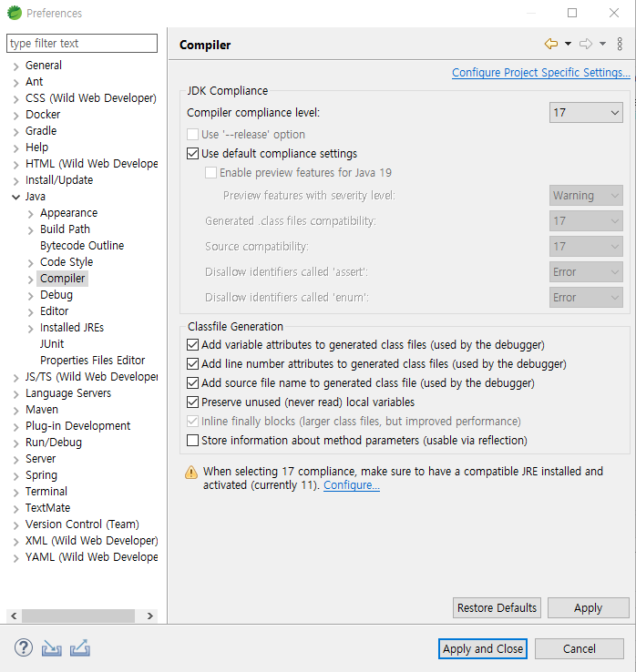Viewport: 636px width, 672px height.
Task: Click the tree horizontal scrollbar thumb
Action: [78, 616]
